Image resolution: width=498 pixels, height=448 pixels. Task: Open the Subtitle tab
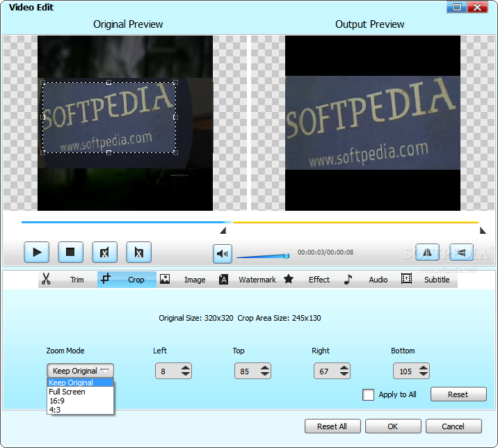[428, 280]
